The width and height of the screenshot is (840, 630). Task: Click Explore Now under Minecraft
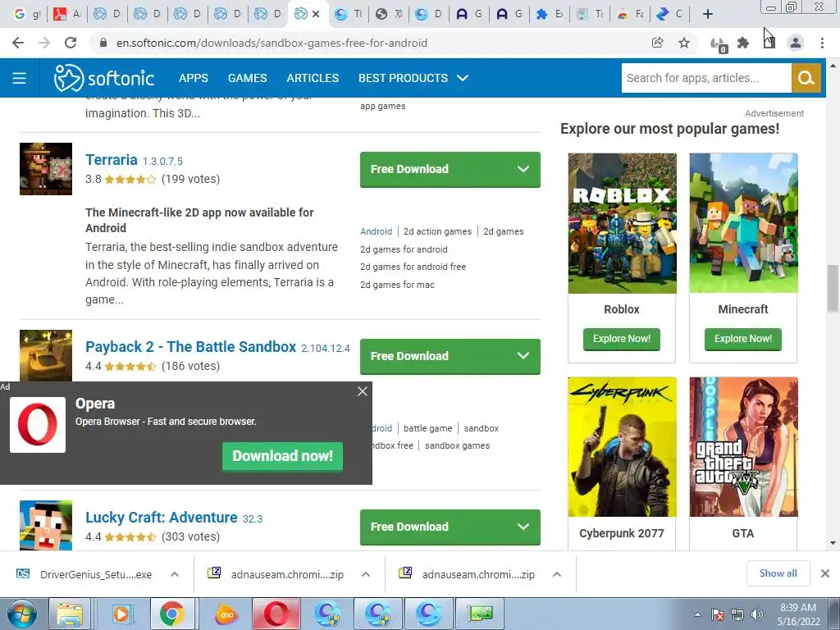click(743, 339)
